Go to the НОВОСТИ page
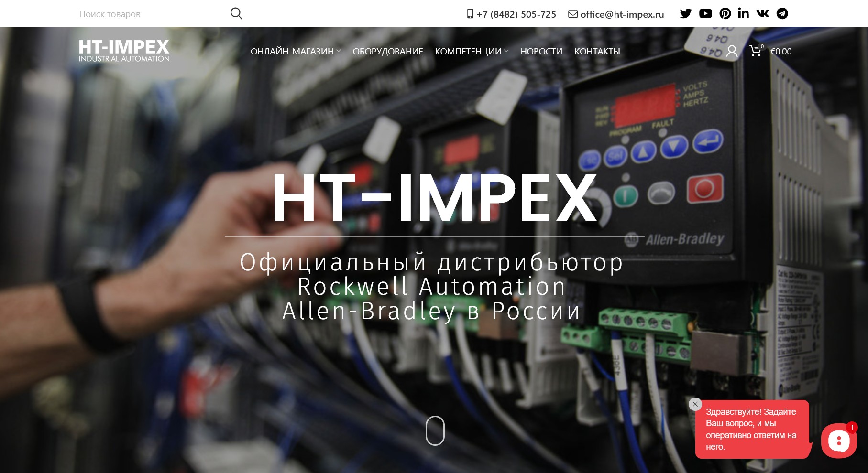The image size is (868, 473). pos(541,51)
